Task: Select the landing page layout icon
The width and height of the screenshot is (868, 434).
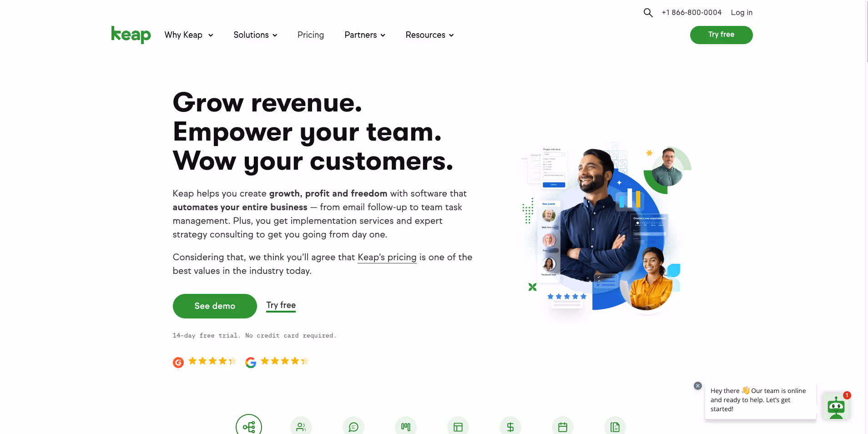Action: [x=458, y=427]
